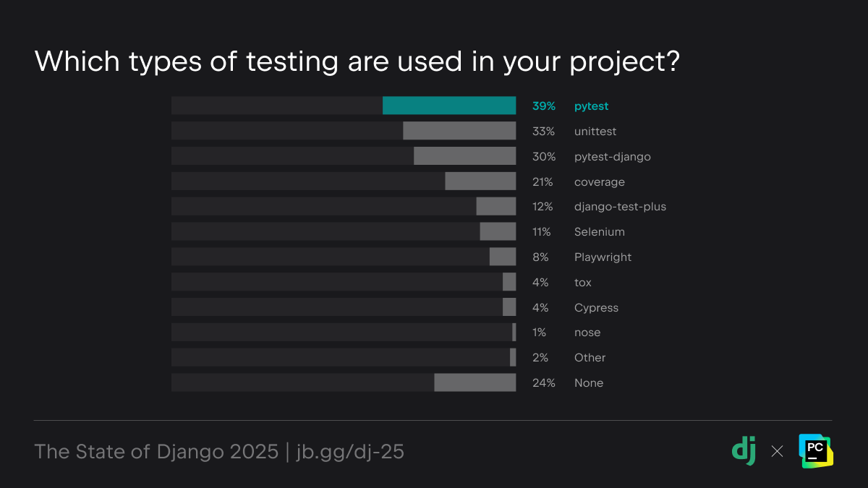
Task: Click the Cypress label
Action: pyautogui.click(x=596, y=307)
